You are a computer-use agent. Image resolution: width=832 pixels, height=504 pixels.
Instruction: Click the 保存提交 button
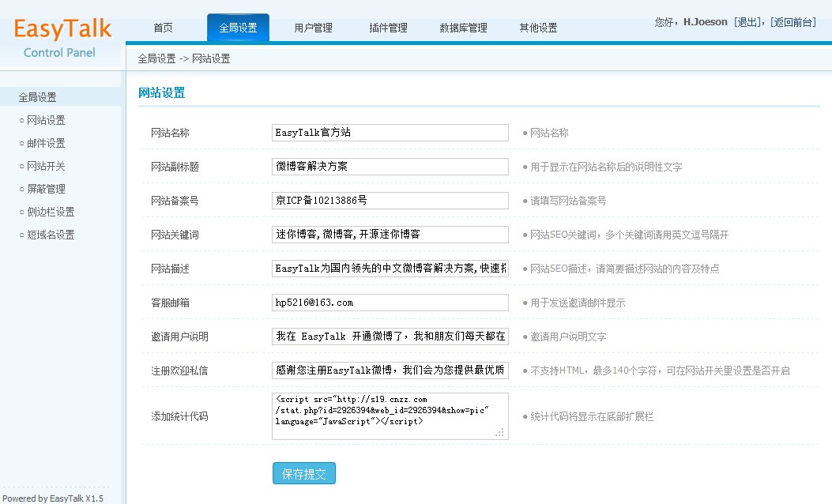pyautogui.click(x=304, y=474)
